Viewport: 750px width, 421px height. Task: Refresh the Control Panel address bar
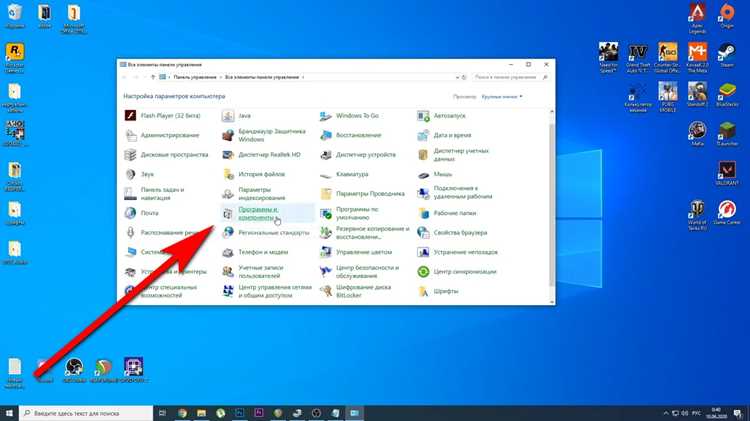pos(463,77)
